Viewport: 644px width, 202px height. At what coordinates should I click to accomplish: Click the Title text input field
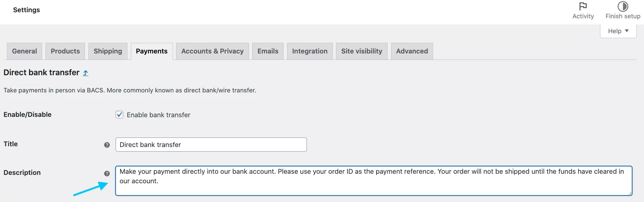point(211,145)
